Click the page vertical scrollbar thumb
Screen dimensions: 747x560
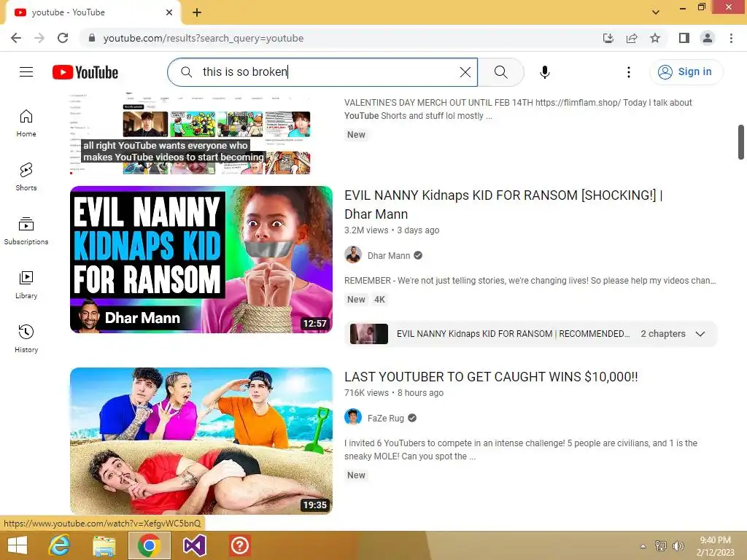741,142
